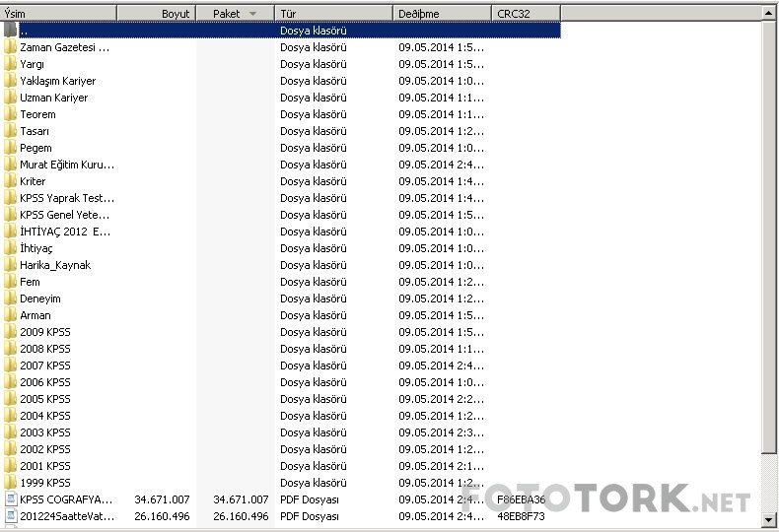Select the KPSS Genel Yete... folder icon
This screenshot has height=532, width=779.
click(10, 215)
